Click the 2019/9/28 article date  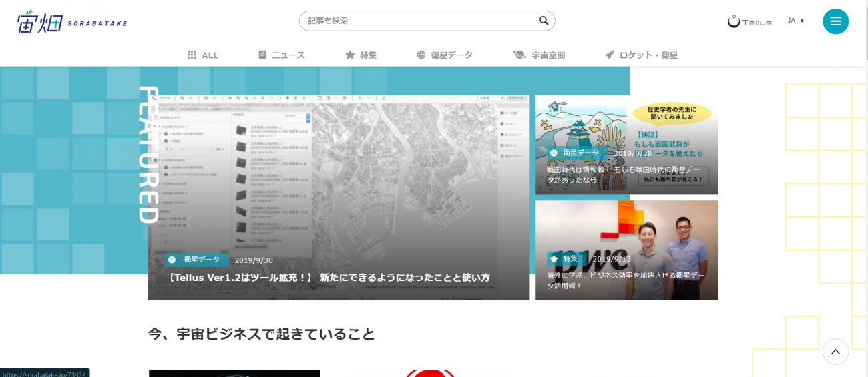pyautogui.click(x=632, y=153)
